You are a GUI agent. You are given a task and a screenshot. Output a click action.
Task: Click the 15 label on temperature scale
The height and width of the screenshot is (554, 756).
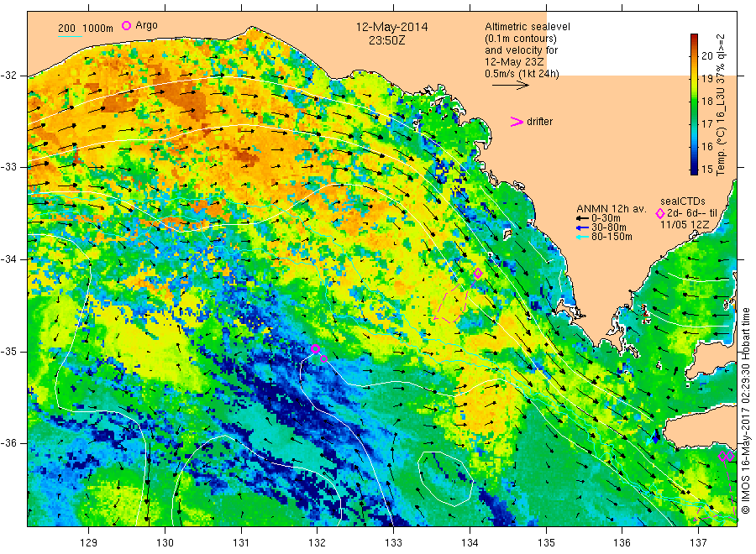(706, 169)
